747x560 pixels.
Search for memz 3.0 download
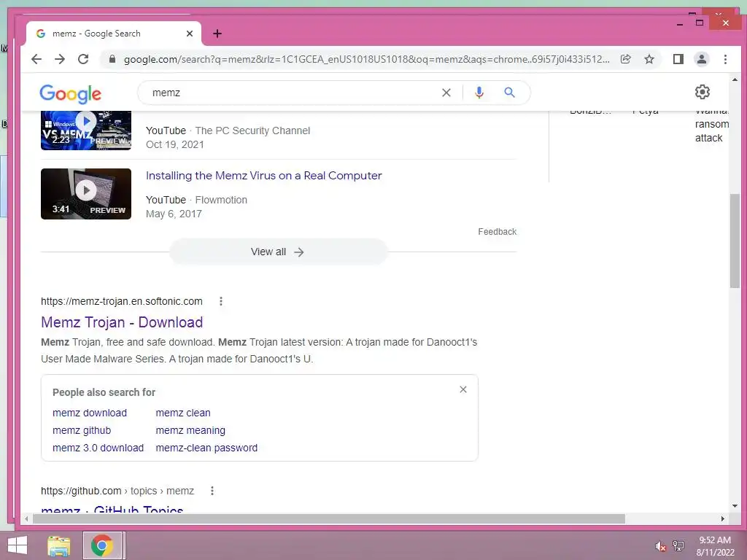[x=98, y=448]
